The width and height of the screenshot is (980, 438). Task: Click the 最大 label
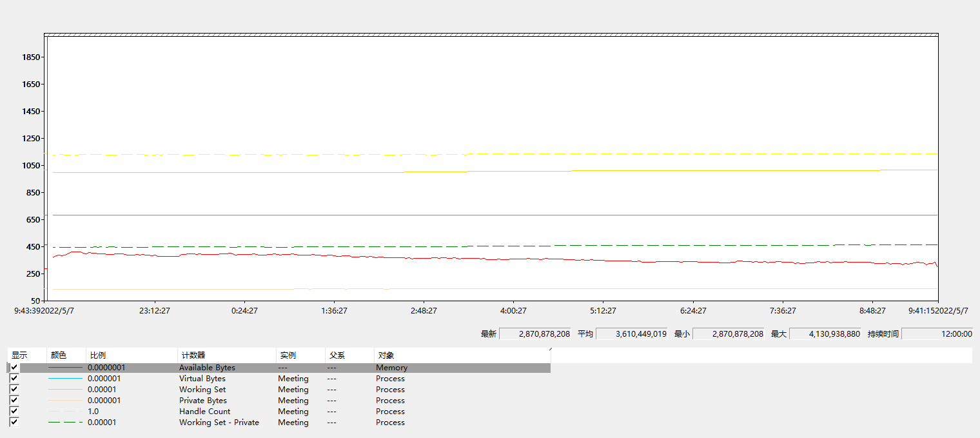click(x=779, y=334)
